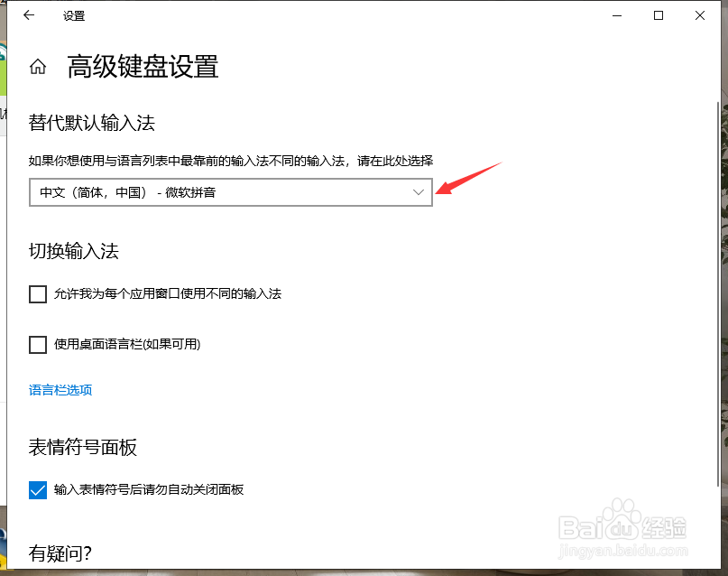Uncheck 输入表情符号后请勿自动关闭面板

(38, 490)
